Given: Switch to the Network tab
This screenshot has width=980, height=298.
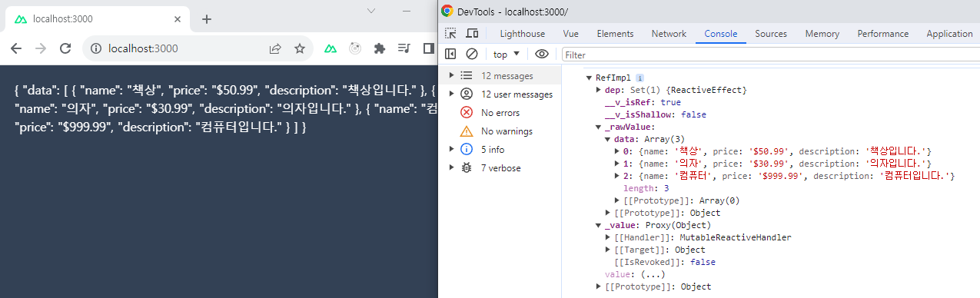Looking at the screenshot, I should 669,34.
